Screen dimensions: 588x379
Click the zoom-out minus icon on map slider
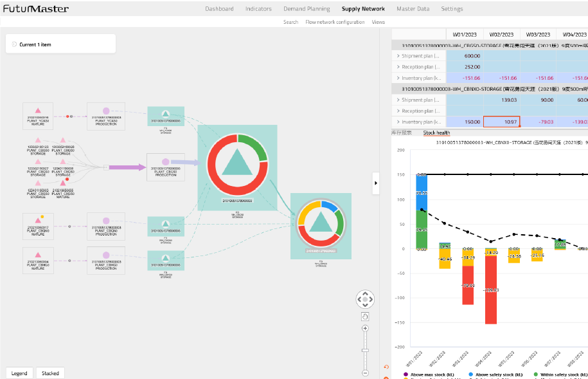(x=364, y=372)
